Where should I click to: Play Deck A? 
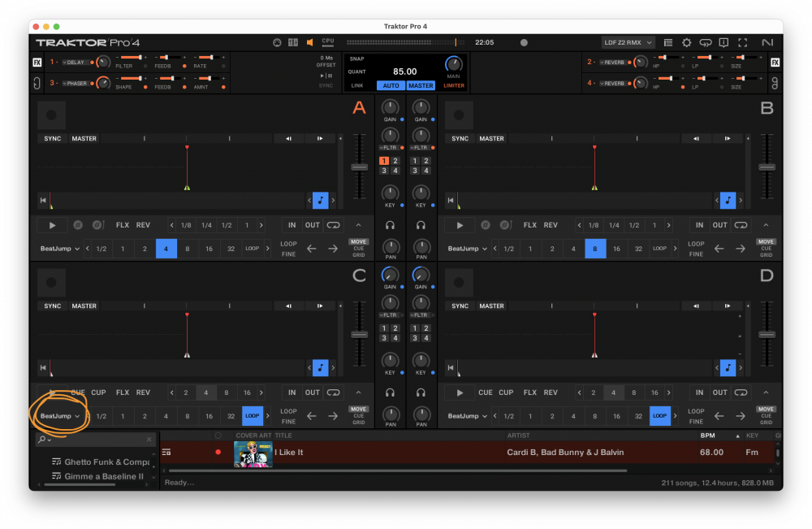tap(52, 225)
